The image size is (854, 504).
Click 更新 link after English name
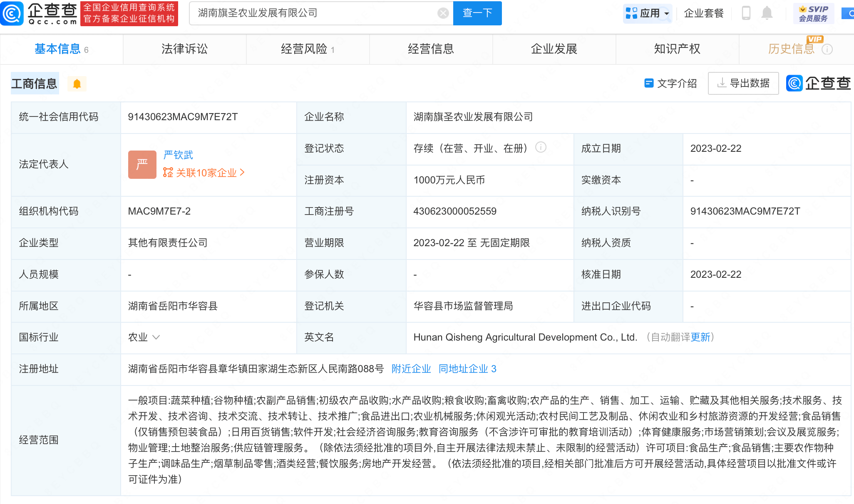point(700,337)
